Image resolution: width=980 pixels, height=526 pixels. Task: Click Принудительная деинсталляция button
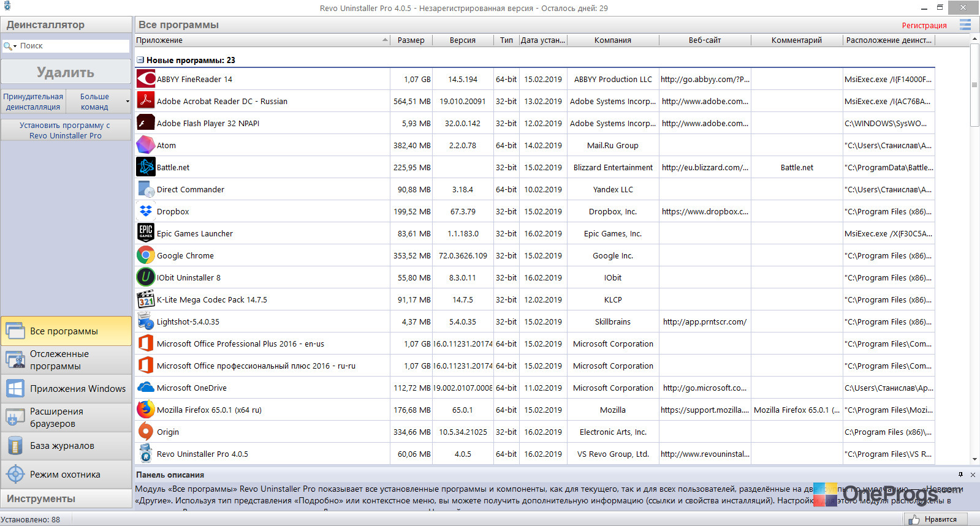pos(33,102)
